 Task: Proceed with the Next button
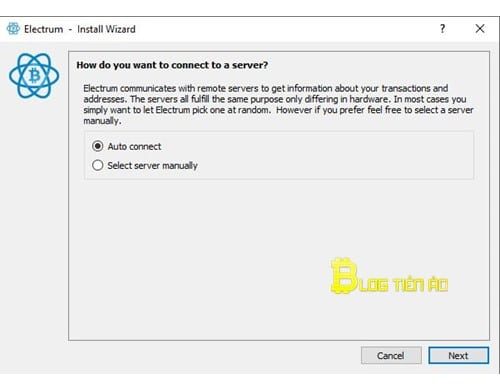(458, 356)
